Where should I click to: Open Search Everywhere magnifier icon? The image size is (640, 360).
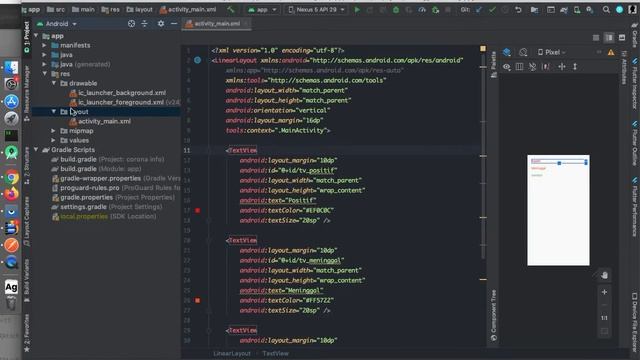(606, 9)
